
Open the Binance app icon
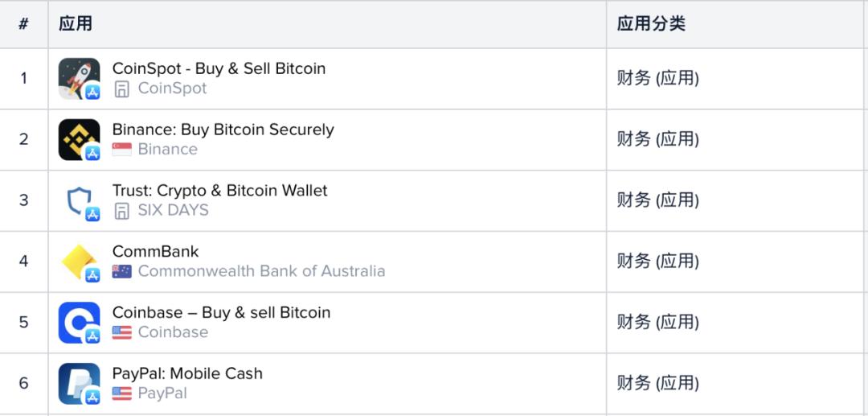click(79, 139)
